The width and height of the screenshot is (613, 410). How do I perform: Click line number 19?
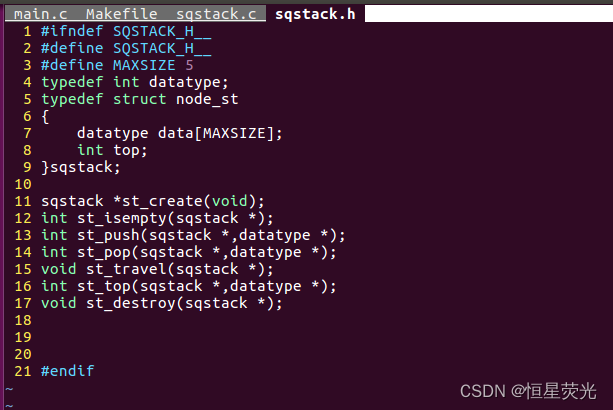point(23,337)
